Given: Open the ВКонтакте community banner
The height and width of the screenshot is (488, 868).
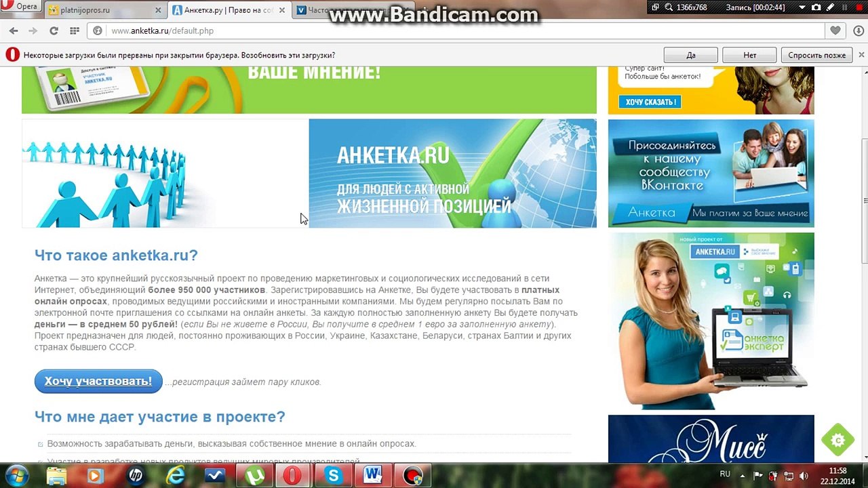Looking at the screenshot, I should point(711,174).
